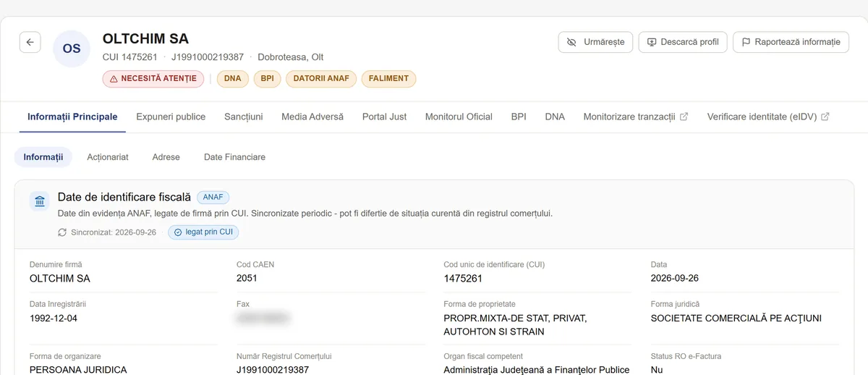Open Monitorizare tranzacții link tab

click(636, 117)
